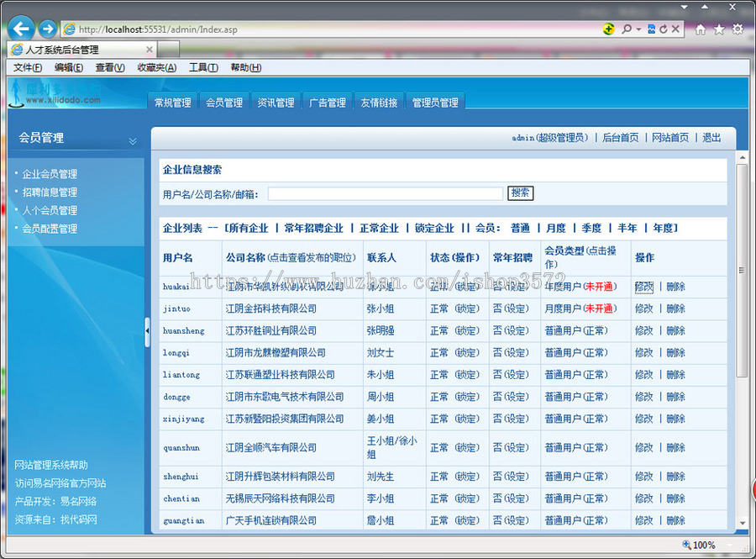
Task: Open 招聘信息管理 in the sidebar
Action: pyautogui.click(x=50, y=192)
